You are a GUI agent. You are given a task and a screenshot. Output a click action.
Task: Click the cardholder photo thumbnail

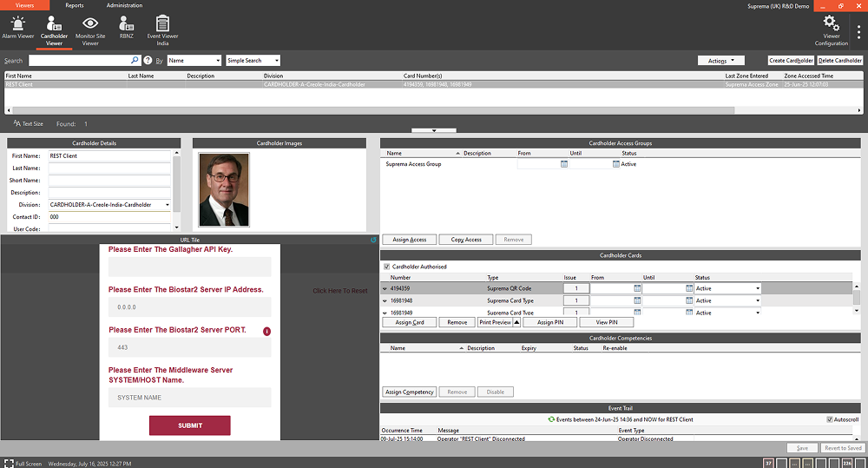(223, 190)
